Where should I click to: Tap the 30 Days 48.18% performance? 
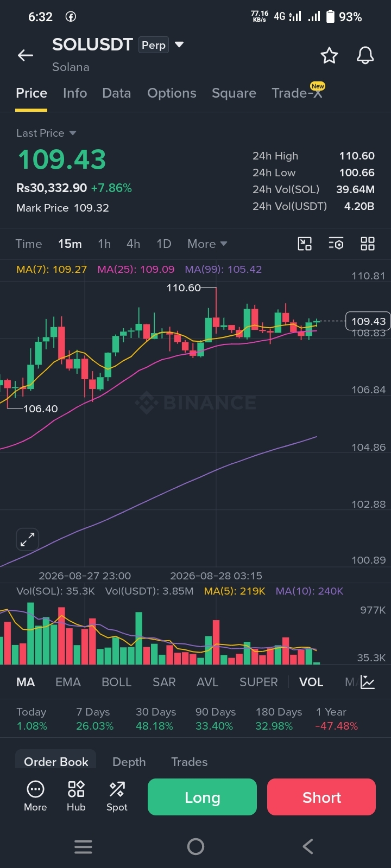coord(156,719)
